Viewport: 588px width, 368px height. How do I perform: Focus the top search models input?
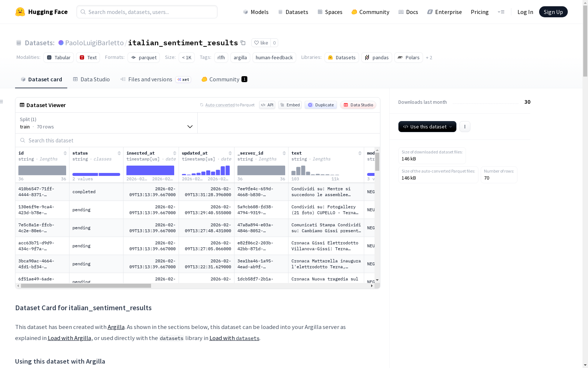(x=147, y=12)
